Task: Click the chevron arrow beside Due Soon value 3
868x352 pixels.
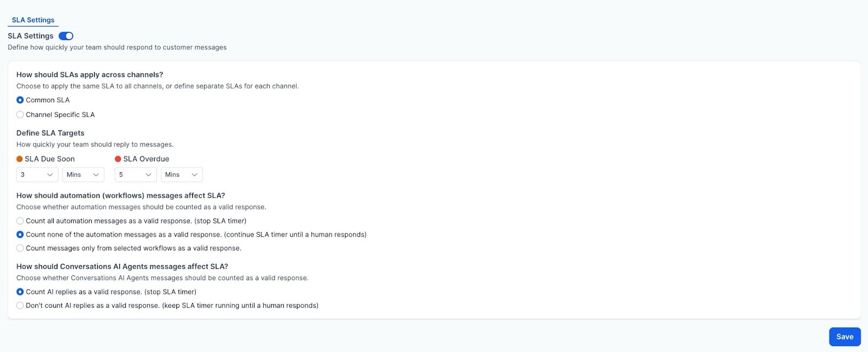Action: [x=50, y=175]
